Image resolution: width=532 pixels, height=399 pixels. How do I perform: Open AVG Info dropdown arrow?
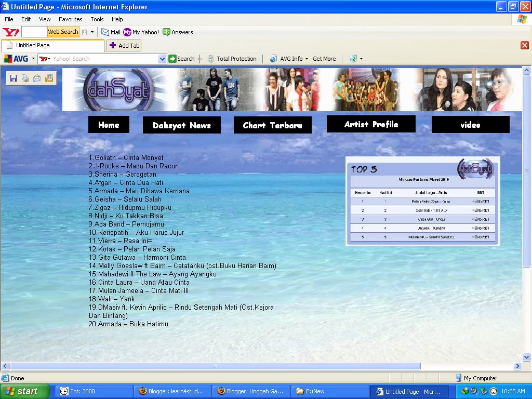pos(307,59)
